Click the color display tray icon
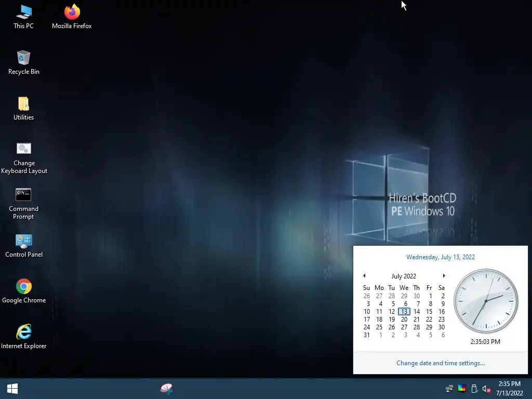 click(462, 389)
